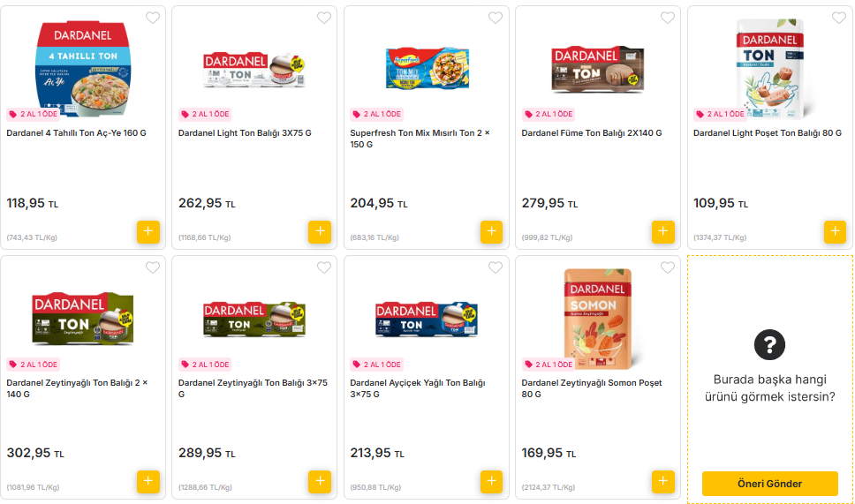Add Dardanel Füme Ton Balığı to cart
855x504 pixels.
click(x=662, y=231)
